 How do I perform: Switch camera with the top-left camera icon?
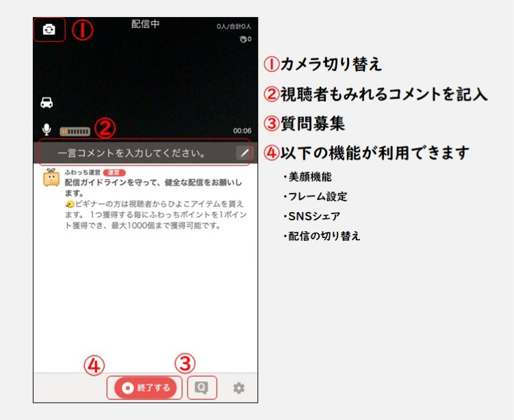click(x=49, y=30)
